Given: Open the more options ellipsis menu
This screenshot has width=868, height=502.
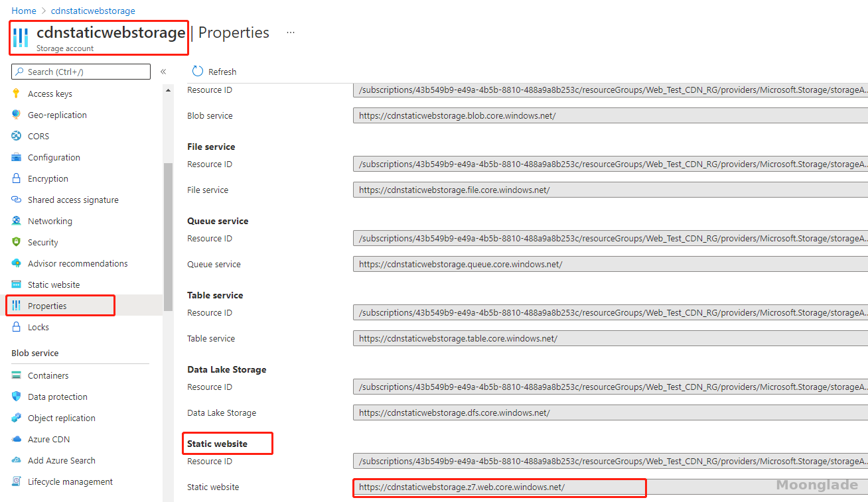Looking at the screenshot, I should tap(291, 32).
